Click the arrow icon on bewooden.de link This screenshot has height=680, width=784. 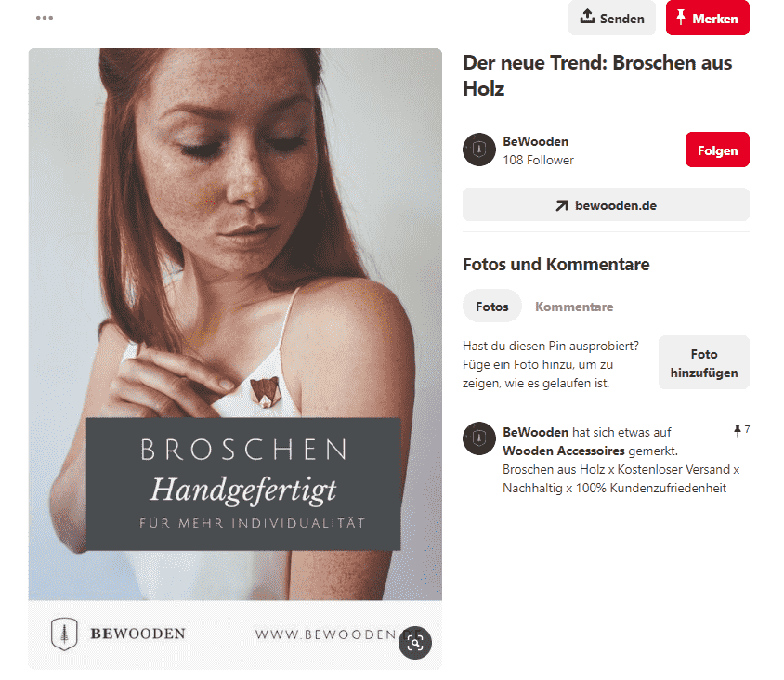pyautogui.click(x=562, y=205)
